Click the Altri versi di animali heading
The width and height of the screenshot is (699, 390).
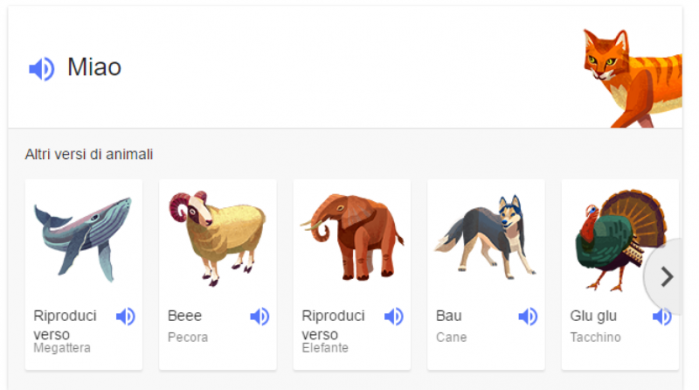(89, 154)
